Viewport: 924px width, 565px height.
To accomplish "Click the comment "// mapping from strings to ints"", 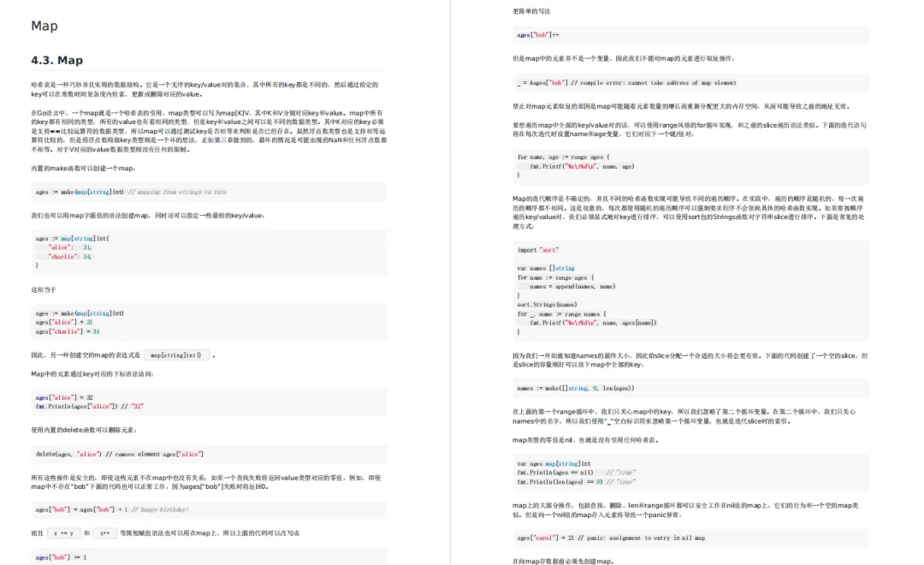I will click(177, 193).
